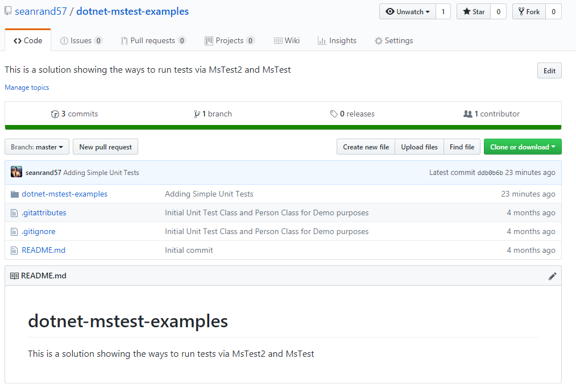Click the commits history clock icon
This screenshot has height=392, width=576.
click(55, 114)
